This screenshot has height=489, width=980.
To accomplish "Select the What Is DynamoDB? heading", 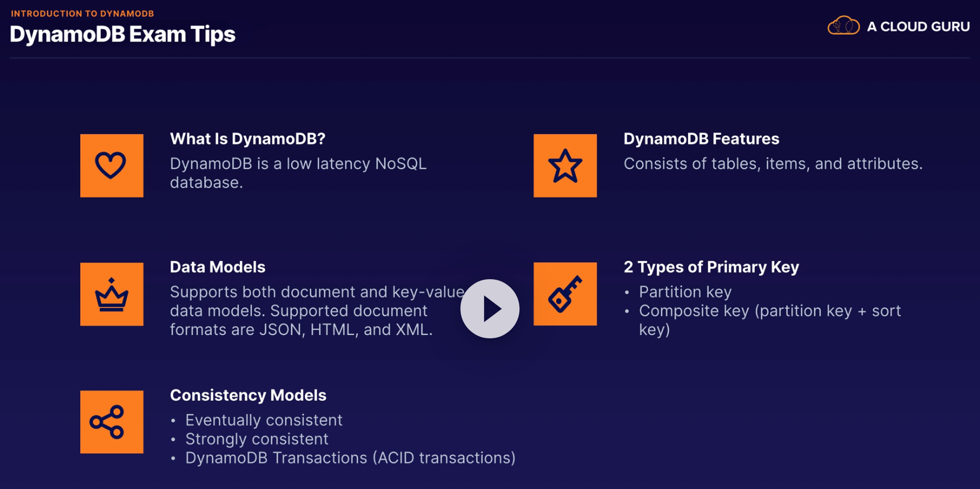I will (247, 139).
